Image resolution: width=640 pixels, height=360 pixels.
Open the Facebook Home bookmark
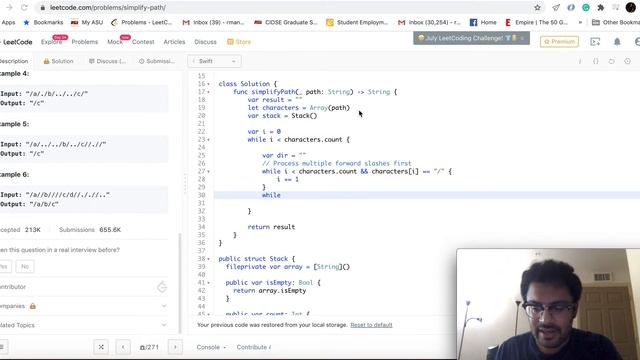tap(483, 22)
